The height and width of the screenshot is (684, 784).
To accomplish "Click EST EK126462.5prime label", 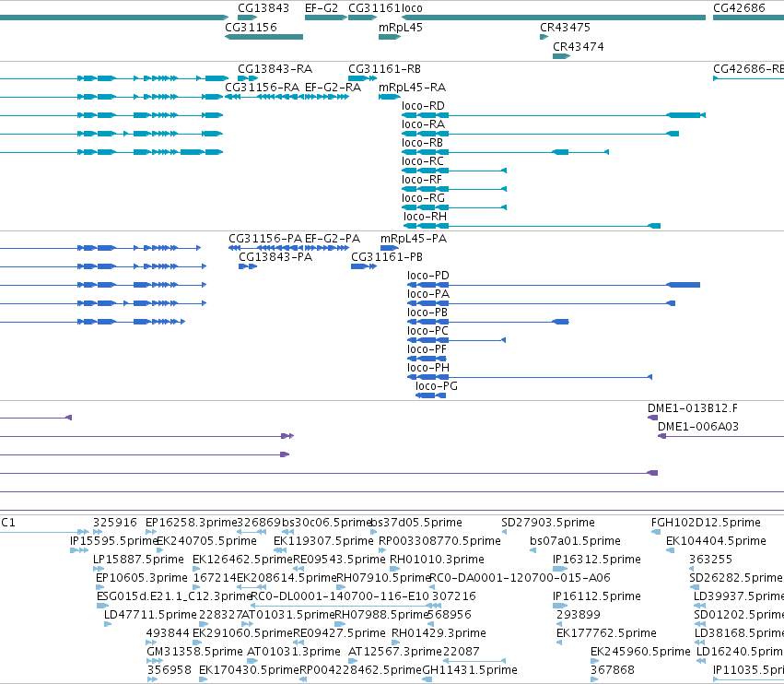I will coord(242,560).
